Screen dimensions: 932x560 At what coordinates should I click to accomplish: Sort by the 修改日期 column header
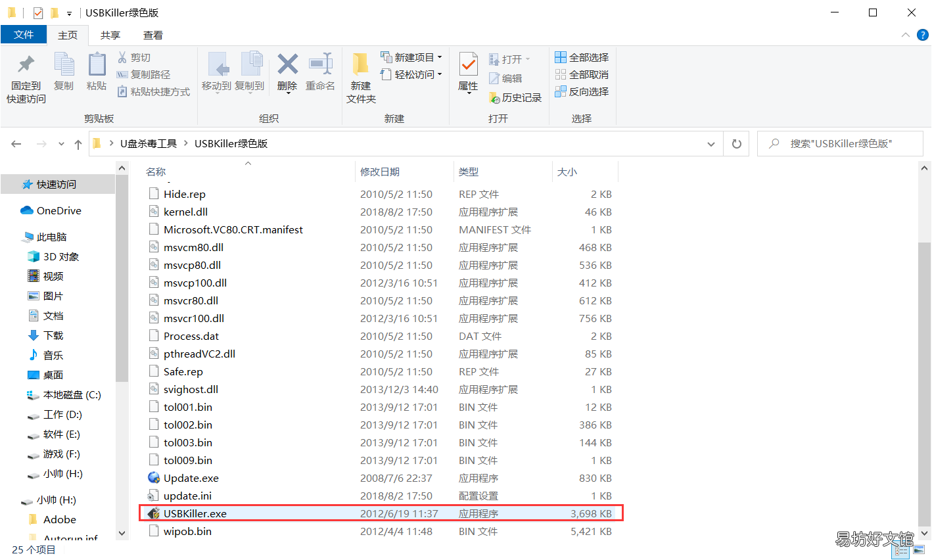tap(404, 172)
